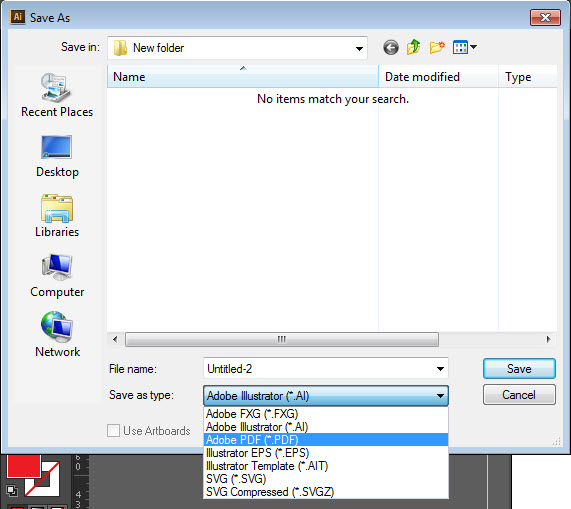Screen dimensions: 571x509
Task: Open the File name history dropdown arrow
Action: click(440, 369)
